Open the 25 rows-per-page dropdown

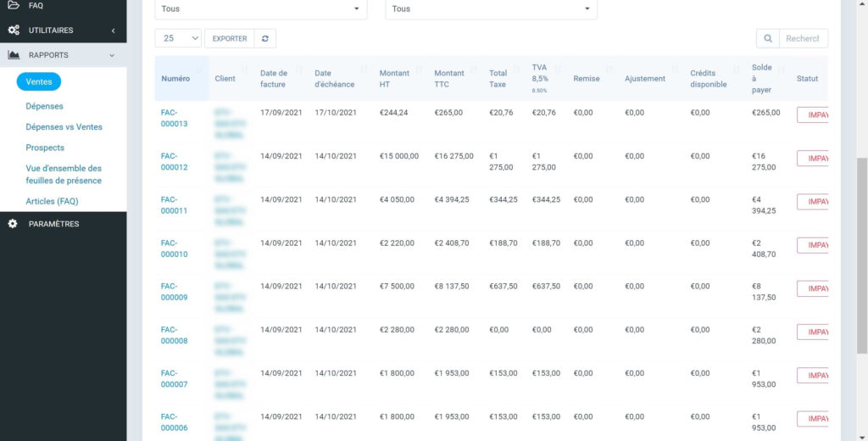click(x=178, y=38)
